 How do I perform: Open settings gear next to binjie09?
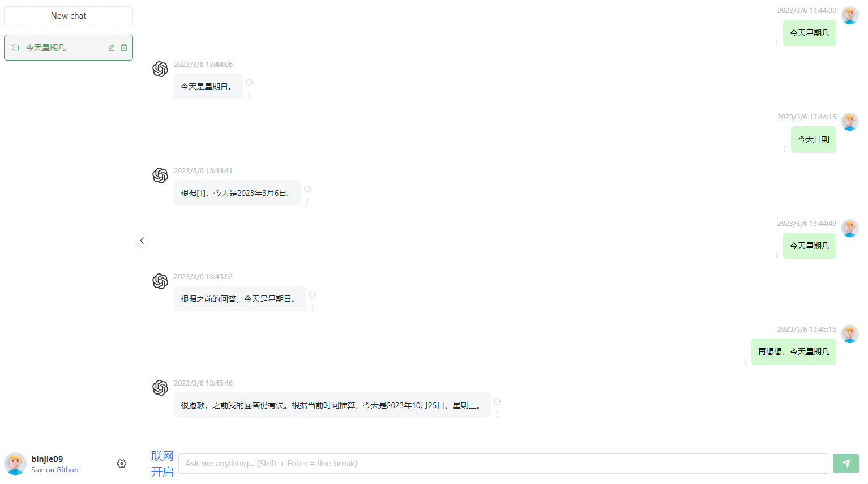122,464
